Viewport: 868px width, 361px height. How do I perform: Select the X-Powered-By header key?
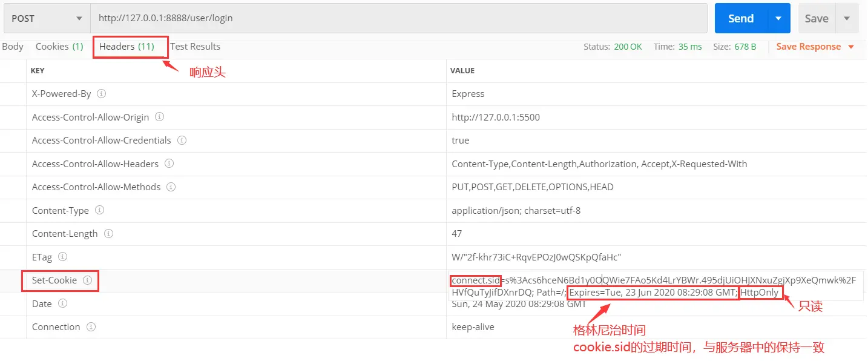click(61, 94)
